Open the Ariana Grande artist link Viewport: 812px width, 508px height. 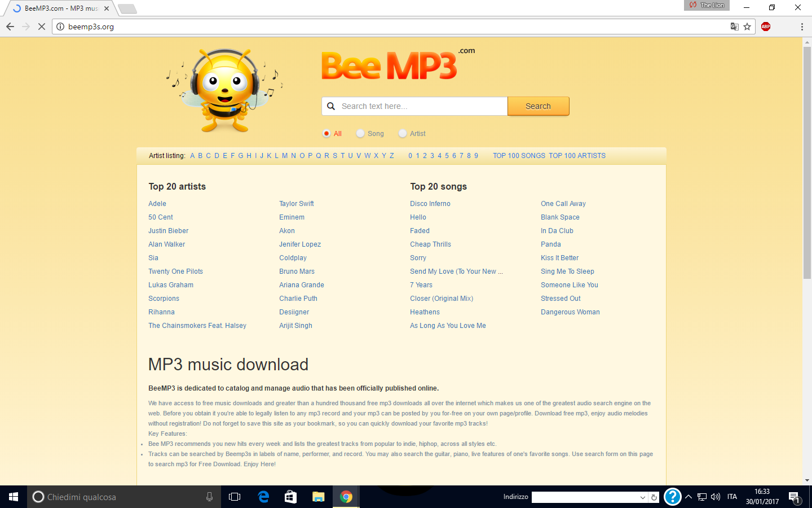coord(302,285)
